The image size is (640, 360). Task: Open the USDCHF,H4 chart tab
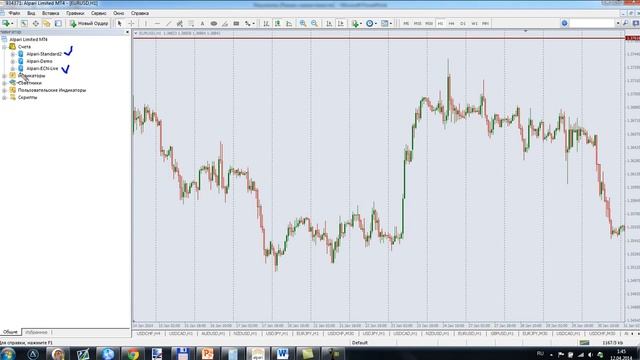149,334
